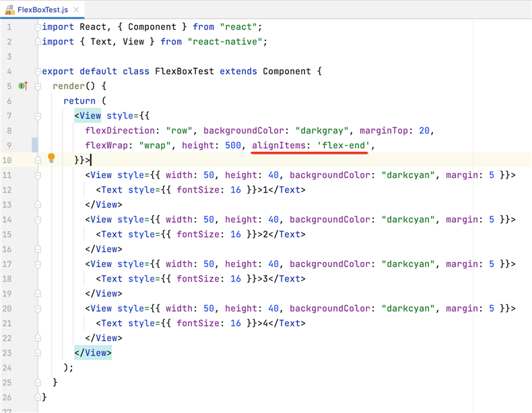Place cursor on the underlined alignItems property

[279, 146]
